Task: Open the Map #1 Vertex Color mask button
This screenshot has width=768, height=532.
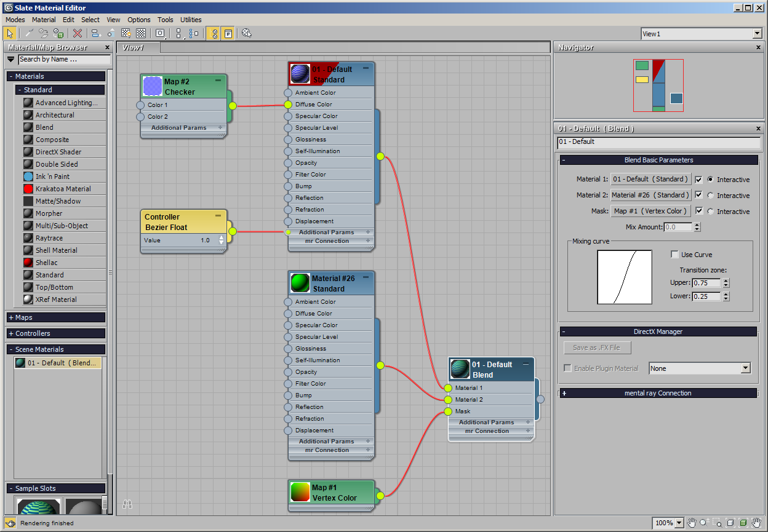Action: click(x=652, y=211)
